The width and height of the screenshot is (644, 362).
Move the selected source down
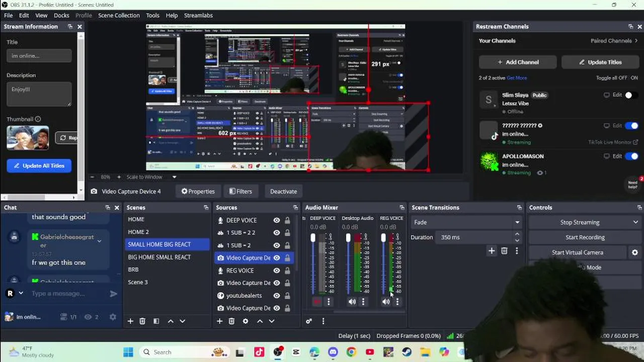coord(272,321)
